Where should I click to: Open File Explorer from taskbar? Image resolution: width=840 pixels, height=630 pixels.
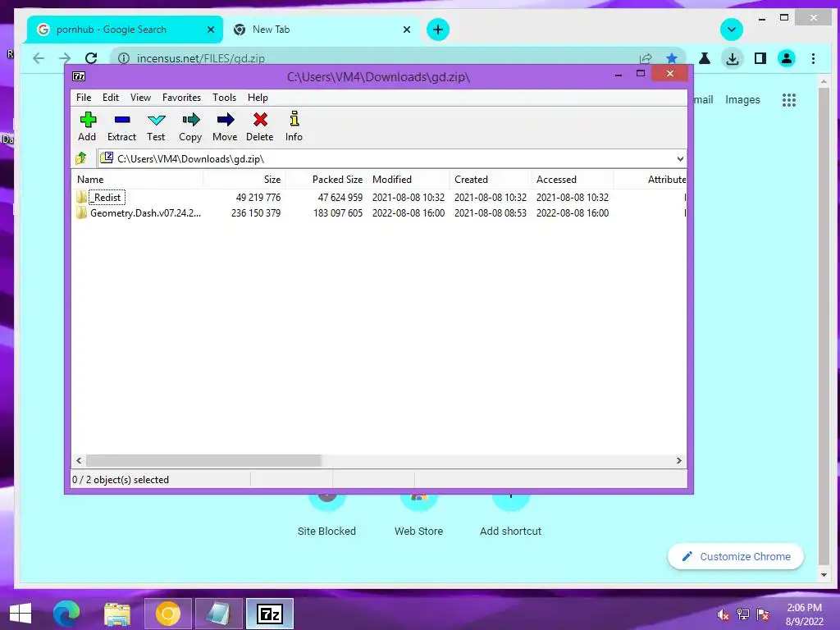[x=117, y=614]
